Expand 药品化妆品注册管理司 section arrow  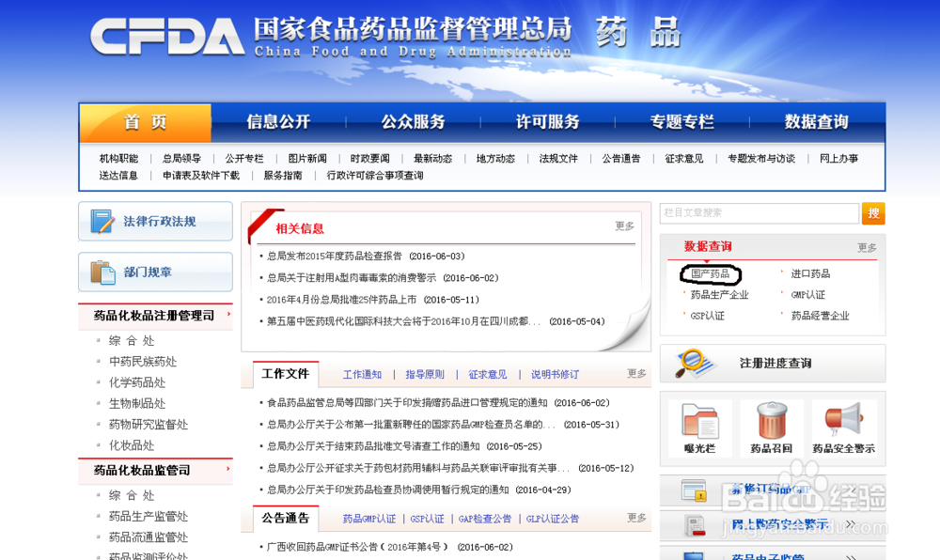click(x=228, y=314)
